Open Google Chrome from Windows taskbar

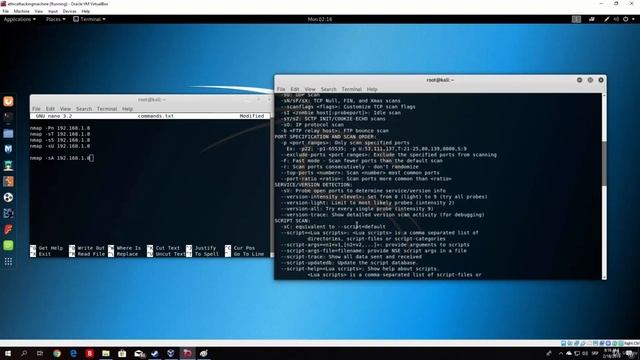(57, 353)
